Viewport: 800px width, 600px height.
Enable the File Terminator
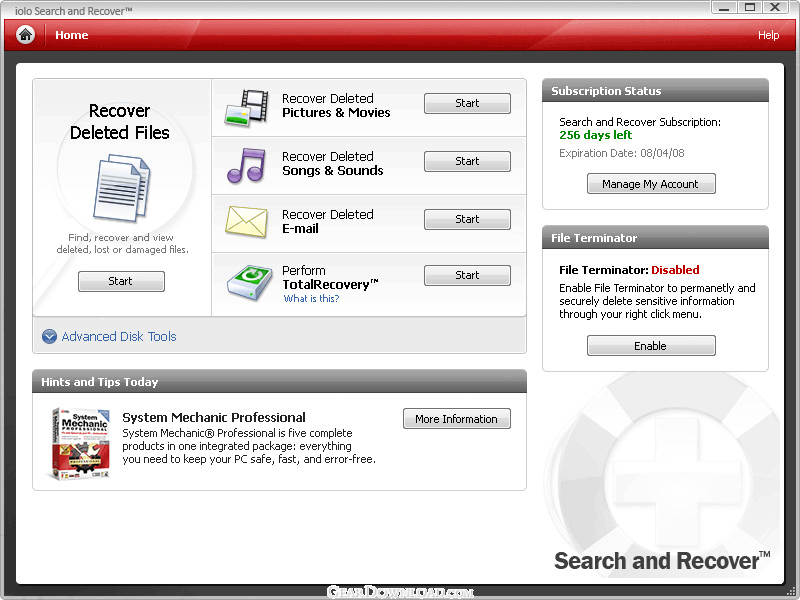(x=651, y=346)
